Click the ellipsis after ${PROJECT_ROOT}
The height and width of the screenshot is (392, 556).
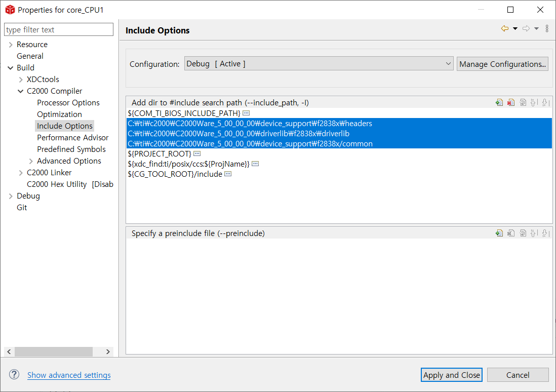[x=197, y=153]
